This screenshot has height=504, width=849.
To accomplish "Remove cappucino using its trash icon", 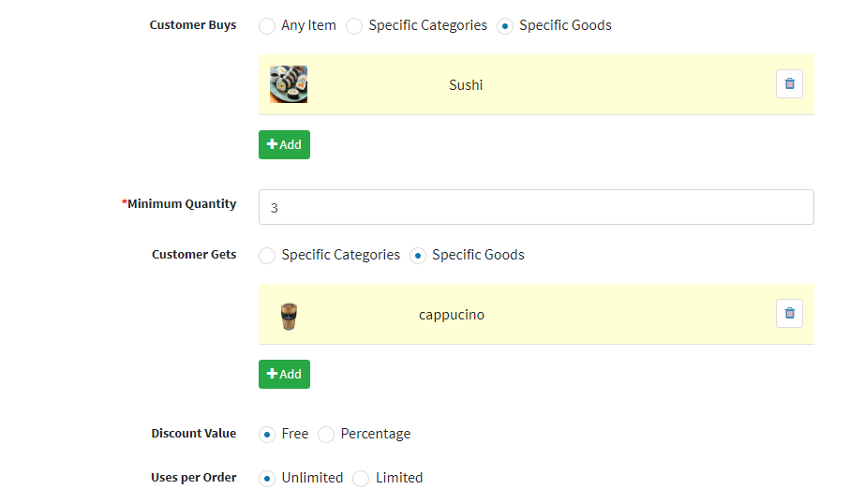I will [x=789, y=314].
